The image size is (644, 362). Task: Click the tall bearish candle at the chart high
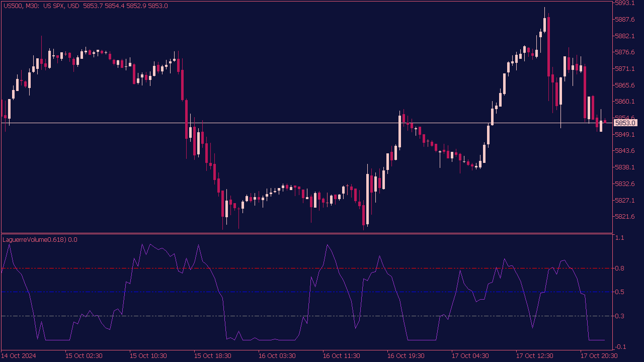coord(548,46)
